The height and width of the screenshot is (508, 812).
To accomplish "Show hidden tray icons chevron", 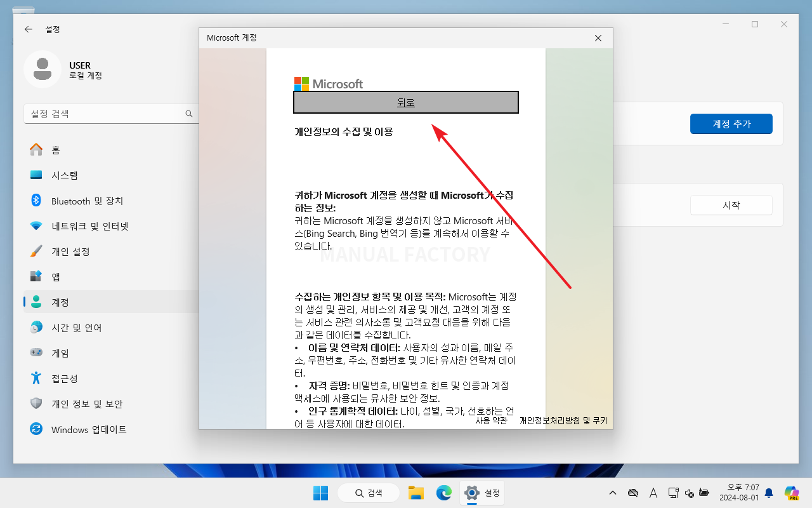I will coord(612,493).
